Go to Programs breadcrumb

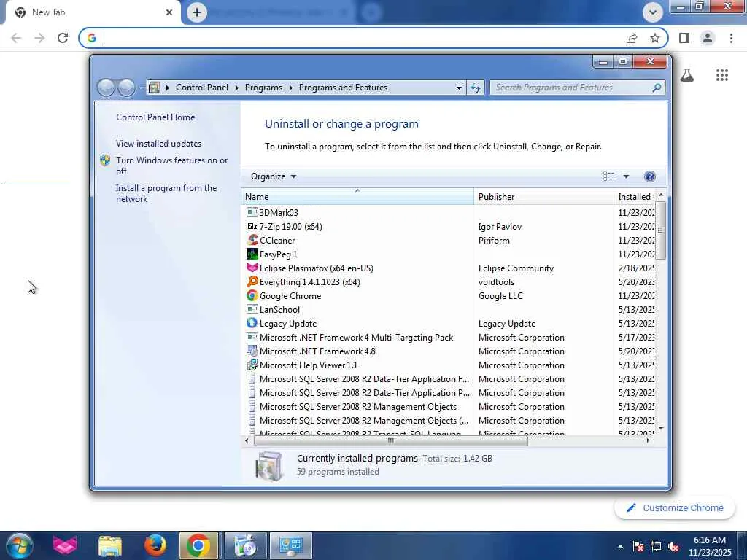[x=263, y=87]
